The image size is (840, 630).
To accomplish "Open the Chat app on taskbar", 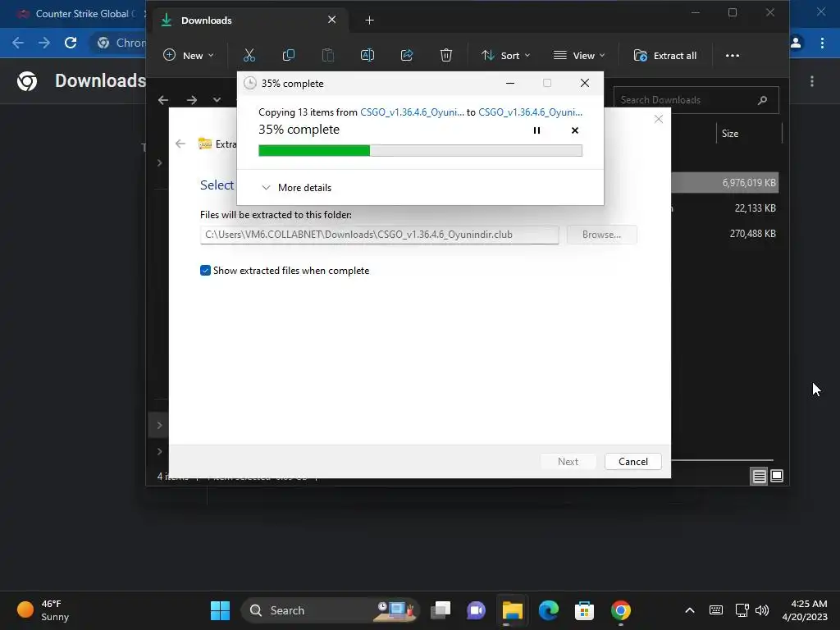I will (x=477, y=610).
